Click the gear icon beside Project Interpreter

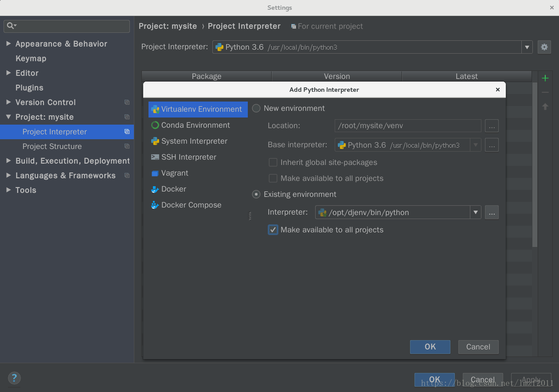544,47
